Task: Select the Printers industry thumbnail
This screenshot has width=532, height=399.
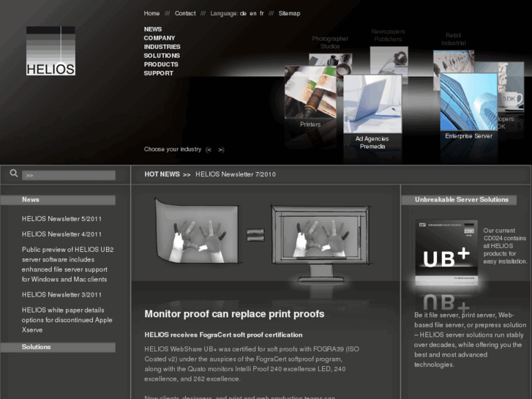Action: [x=310, y=92]
